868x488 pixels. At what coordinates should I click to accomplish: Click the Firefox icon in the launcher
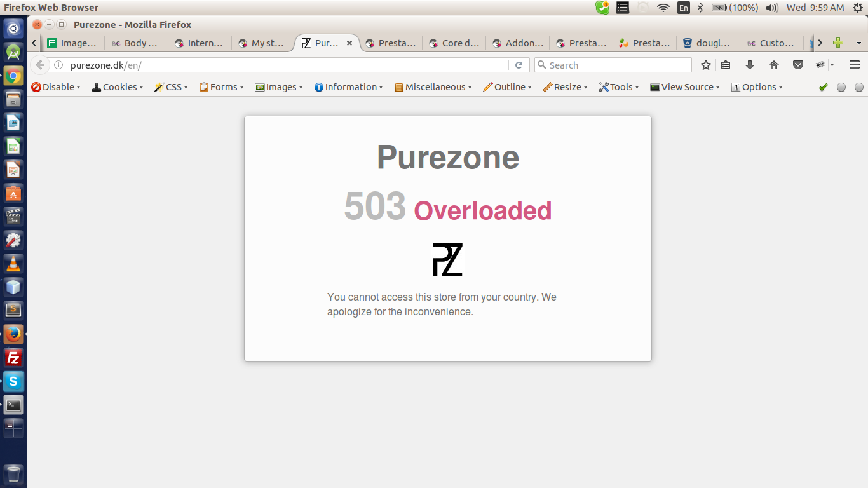[x=13, y=334]
